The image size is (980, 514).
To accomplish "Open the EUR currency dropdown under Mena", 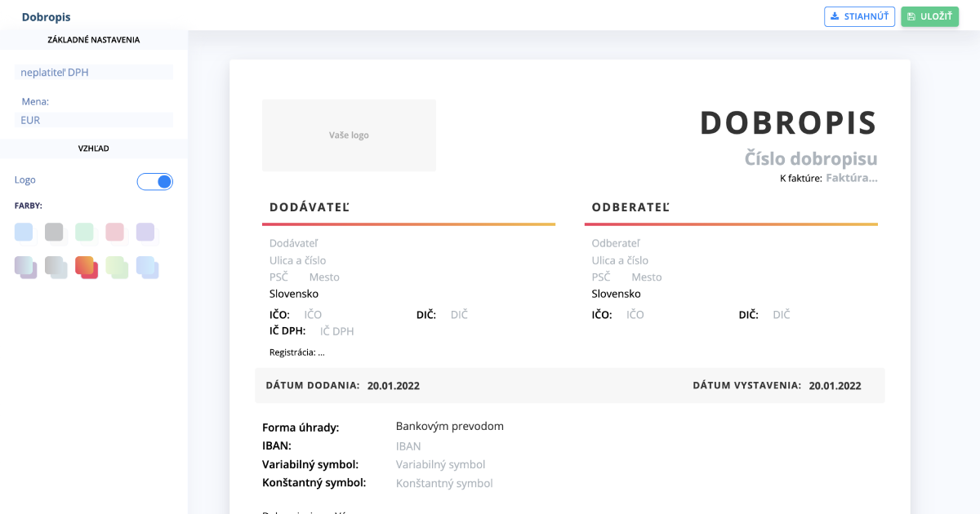I will pyautogui.click(x=94, y=120).
